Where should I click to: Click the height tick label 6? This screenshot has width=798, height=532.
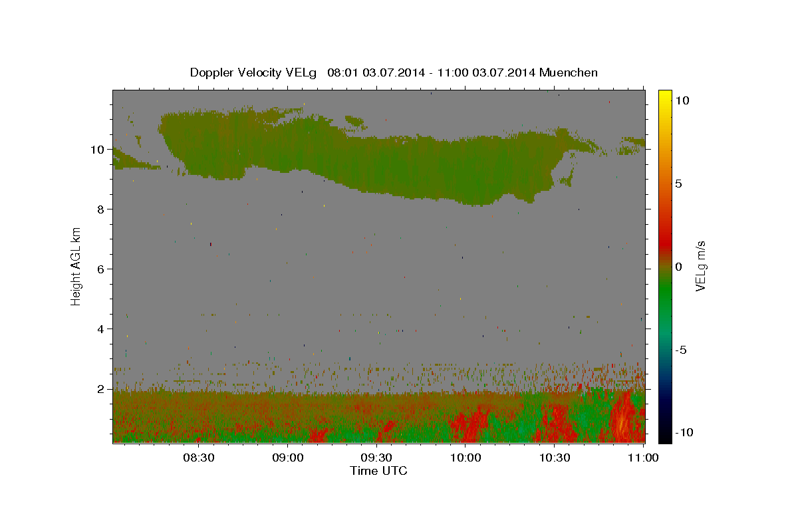pos(100,269)
